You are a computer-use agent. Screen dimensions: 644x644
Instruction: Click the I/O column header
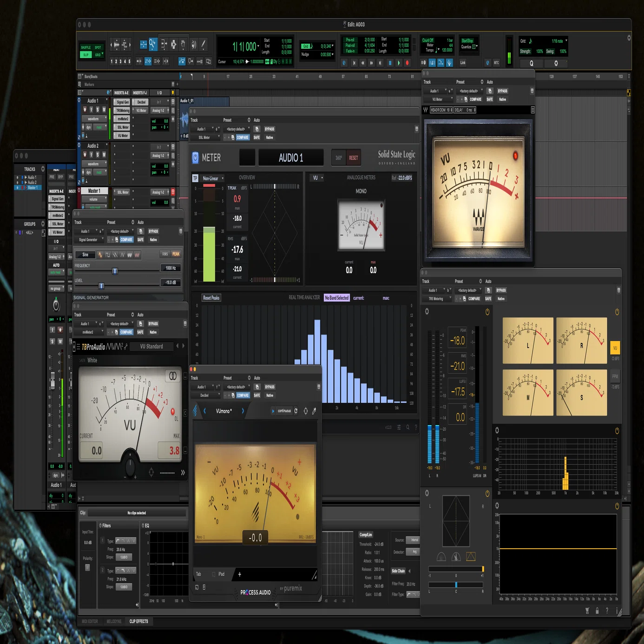pos(159,93)
